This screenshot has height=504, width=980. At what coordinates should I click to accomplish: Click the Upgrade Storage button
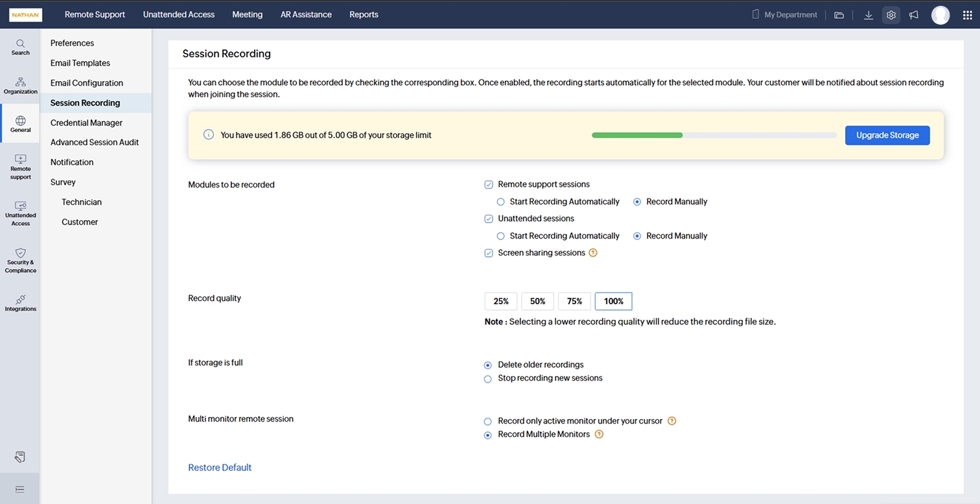887,136
